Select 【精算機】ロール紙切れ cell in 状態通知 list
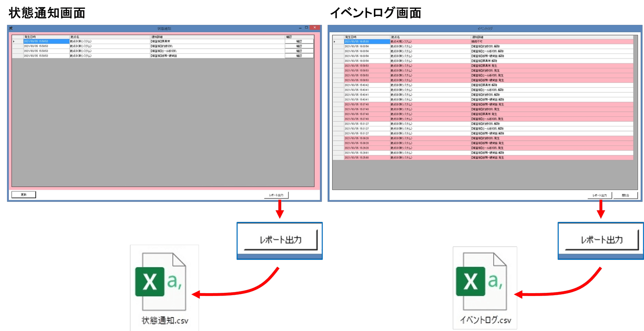 pyautogui.click(x=217, y=51)
